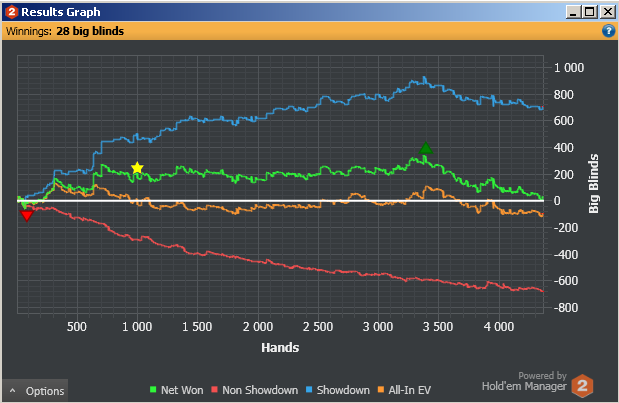619x403 pixels.
Task: Click the Hold'em Manager 2 logo
Action: pos(582,386)
